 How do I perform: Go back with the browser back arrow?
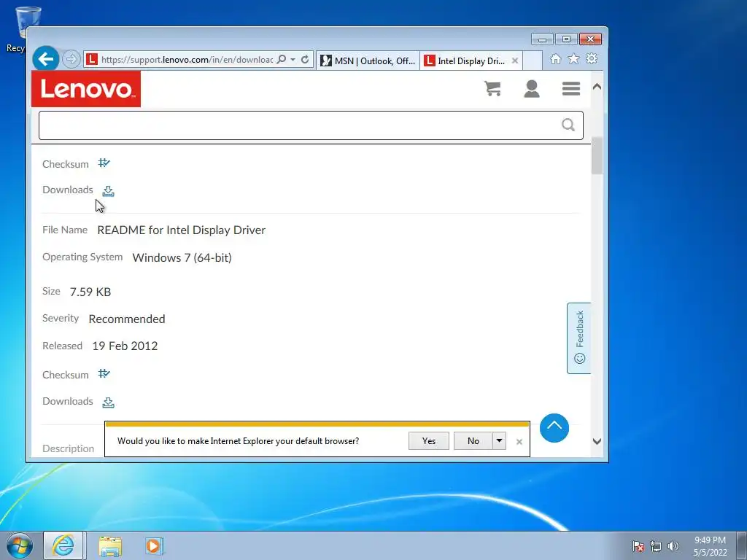pyautogui.click(x=46, y=59)
